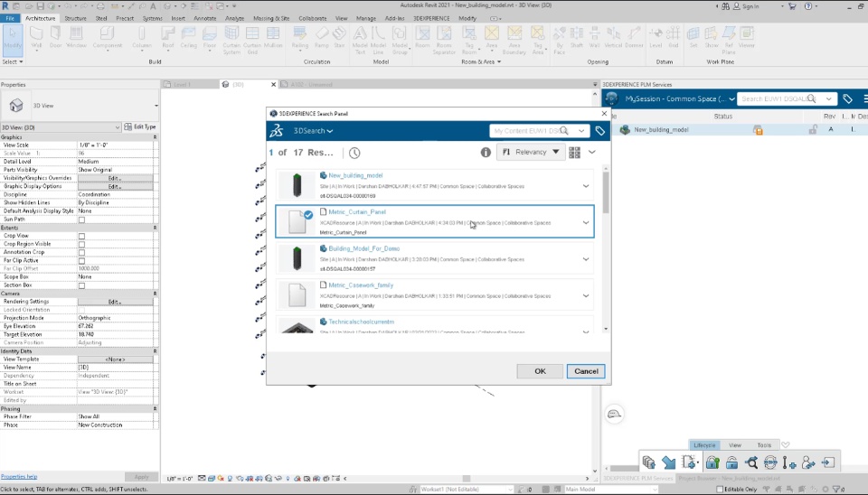Click the person transfer ownership icon

pyautogui.click(x=808, y=462)
